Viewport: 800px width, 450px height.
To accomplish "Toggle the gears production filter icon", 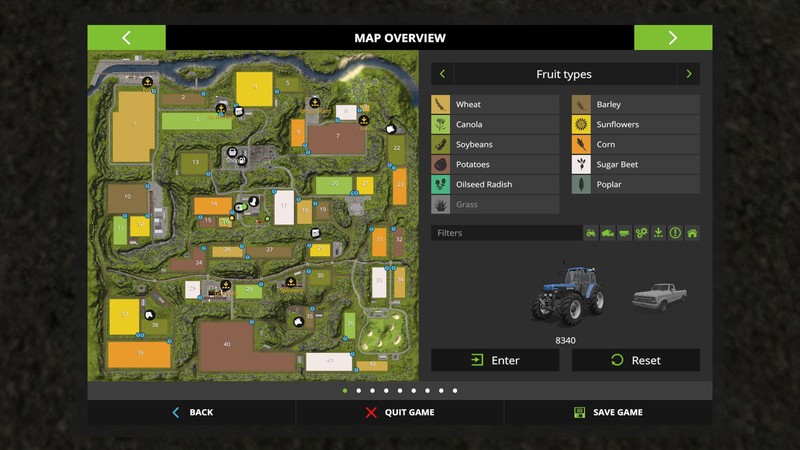I will (642, 233).
